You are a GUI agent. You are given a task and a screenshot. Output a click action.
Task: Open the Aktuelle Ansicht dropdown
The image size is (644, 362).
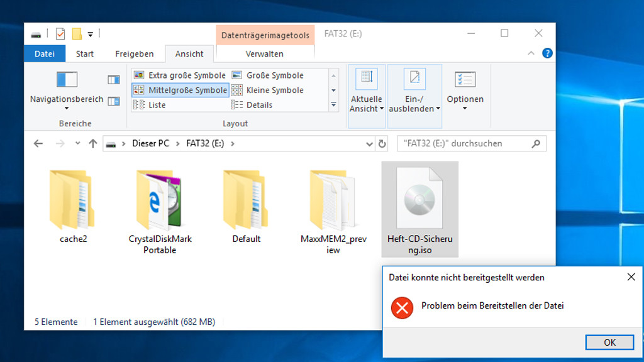coord(367,96)
